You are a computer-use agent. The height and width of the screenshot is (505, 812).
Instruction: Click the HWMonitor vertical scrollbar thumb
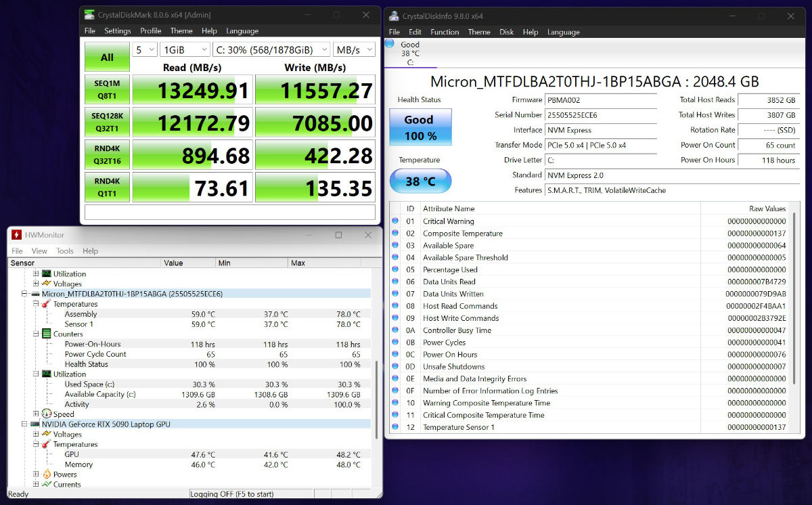coord(377,399)
